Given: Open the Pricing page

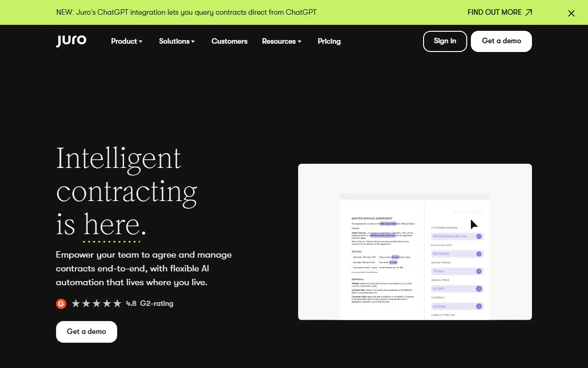Looking at the screenshot, I should click(329, 41).
